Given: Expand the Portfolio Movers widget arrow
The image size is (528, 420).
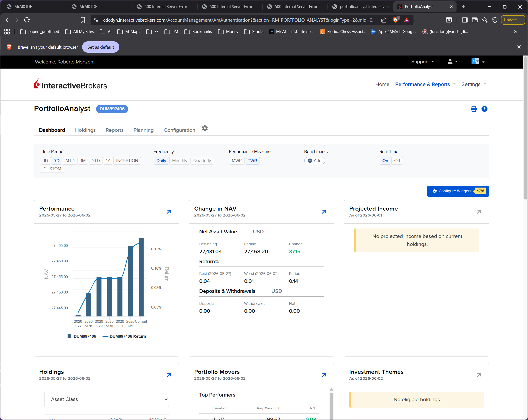Looking at the screenshot, I should tap(324, 375).
